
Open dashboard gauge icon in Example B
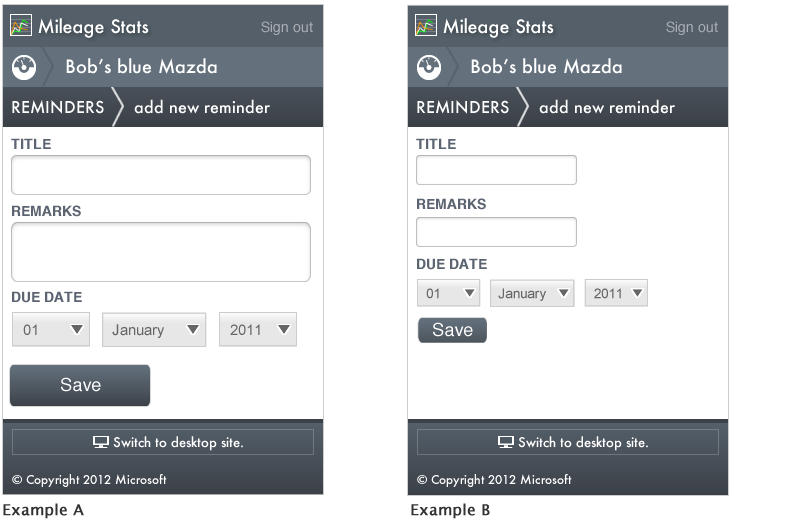coord(429,67)
